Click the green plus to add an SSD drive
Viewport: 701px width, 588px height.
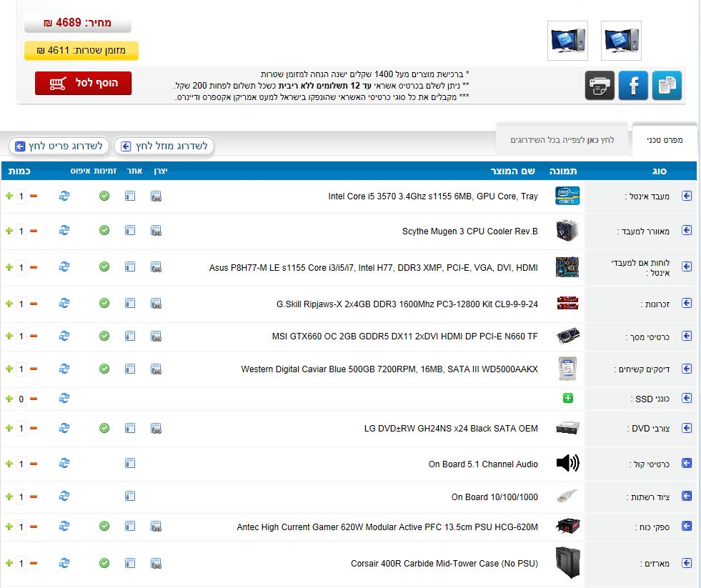click(568, 398)
